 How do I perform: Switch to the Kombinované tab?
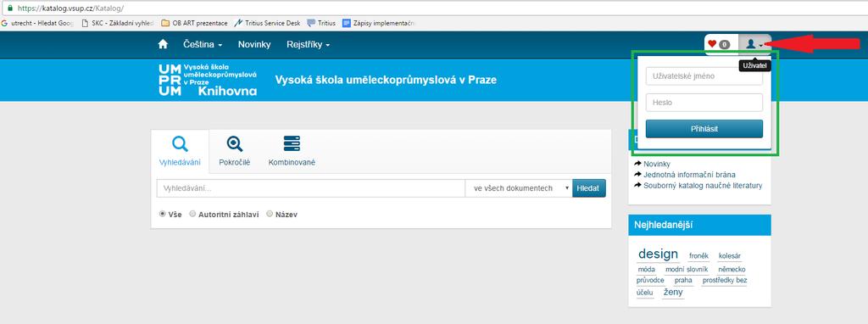point(292,151)
